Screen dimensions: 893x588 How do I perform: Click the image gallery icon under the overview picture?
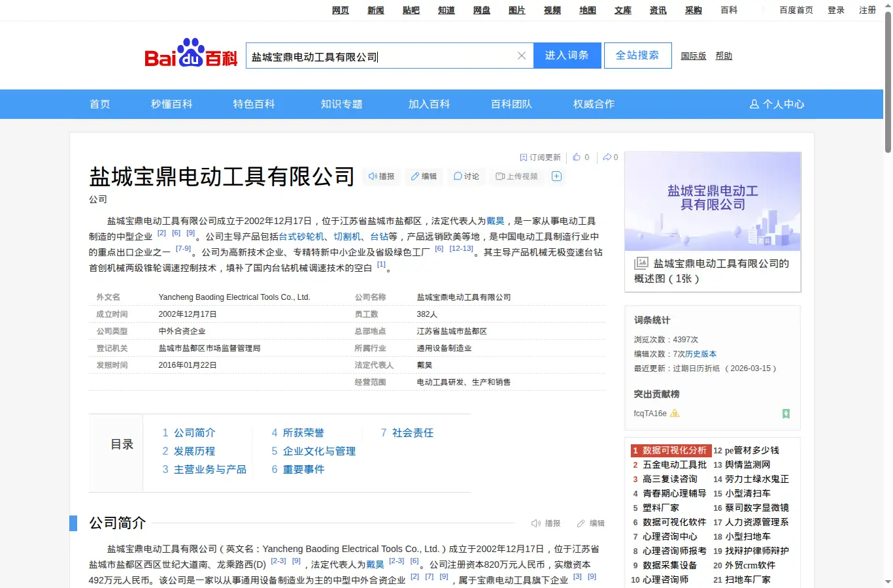(641, 263)
